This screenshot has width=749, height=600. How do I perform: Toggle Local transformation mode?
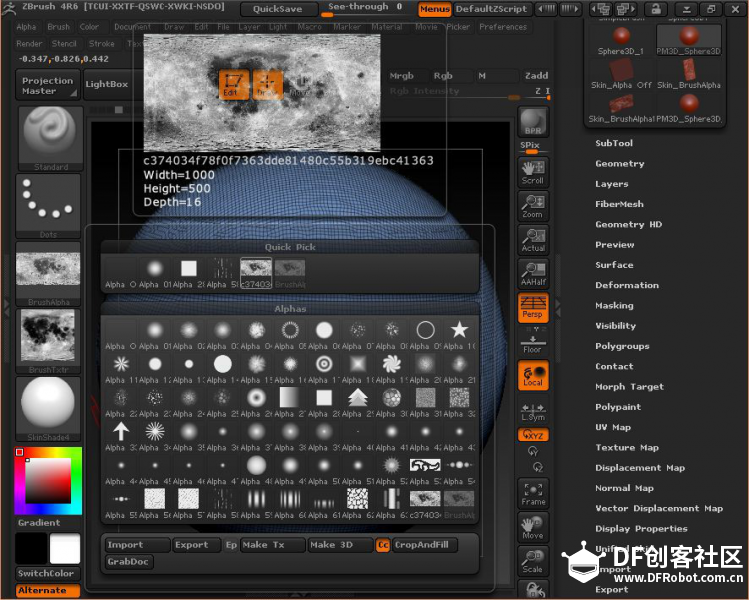(533, 375)
